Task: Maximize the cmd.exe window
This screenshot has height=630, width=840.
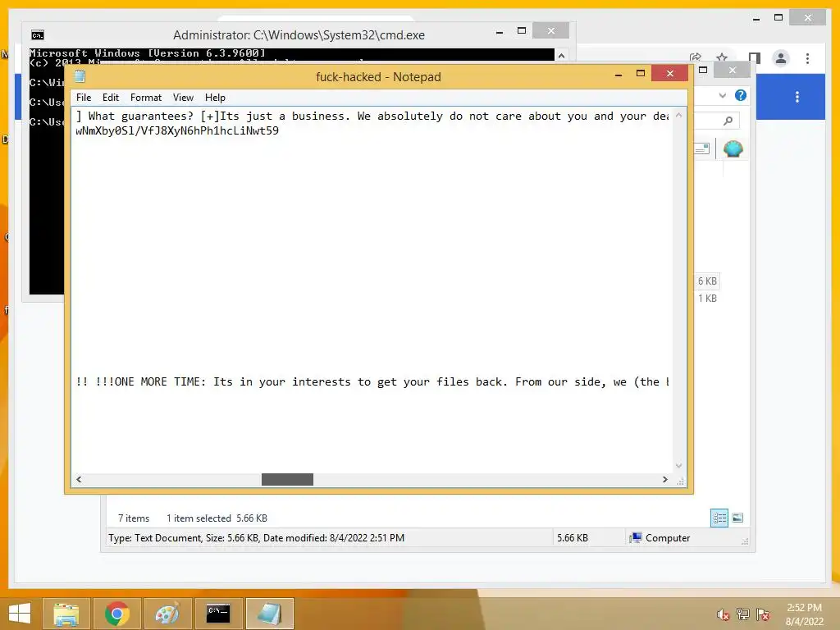Action: [x=521, y=31]
